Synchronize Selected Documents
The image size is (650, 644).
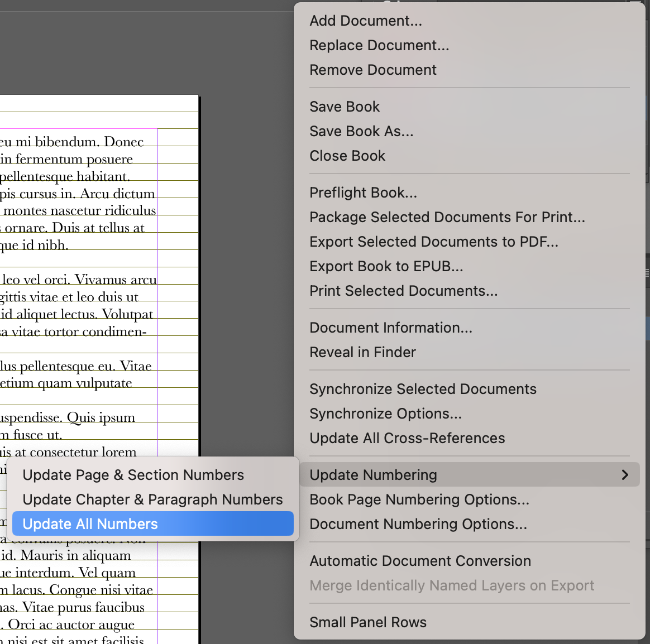click(x=423, y=388)
